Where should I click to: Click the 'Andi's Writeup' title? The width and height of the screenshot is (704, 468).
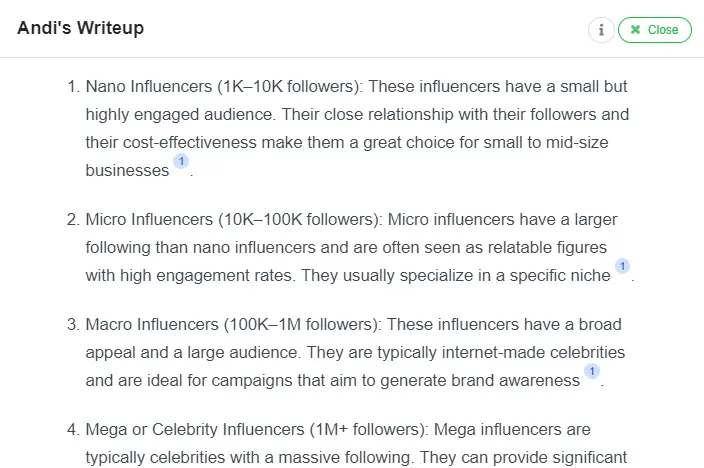tap(80, 28)
